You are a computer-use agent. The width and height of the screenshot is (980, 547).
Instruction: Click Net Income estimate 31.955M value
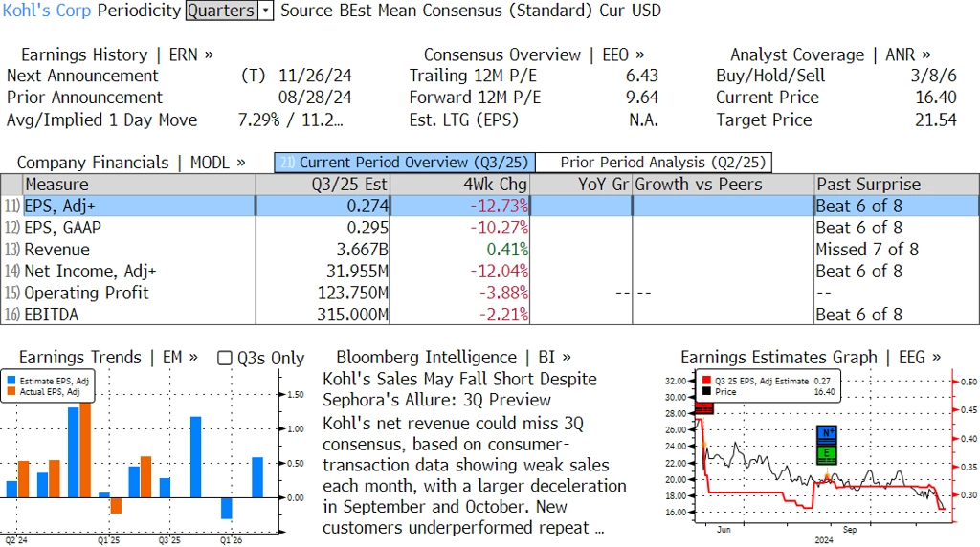point(357,271)
